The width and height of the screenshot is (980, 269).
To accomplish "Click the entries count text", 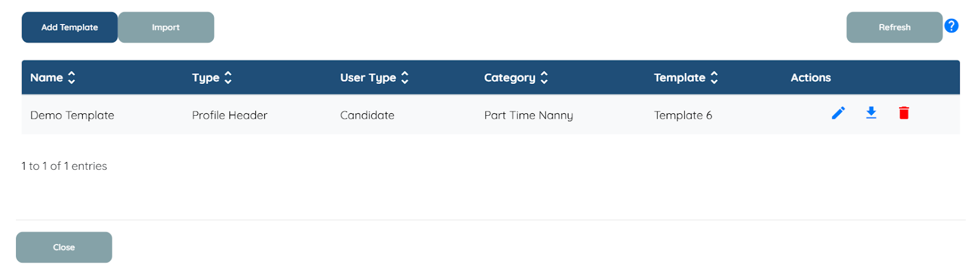I will (64, 166).
